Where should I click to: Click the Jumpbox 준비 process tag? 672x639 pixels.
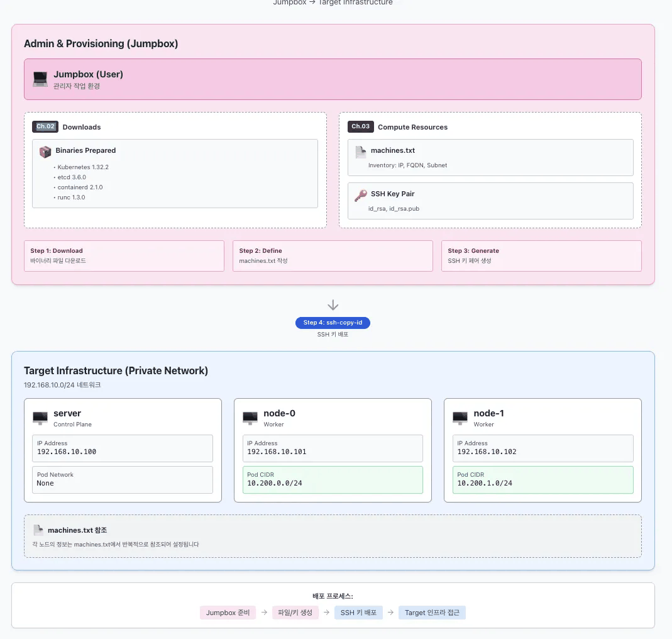point(228,613)
